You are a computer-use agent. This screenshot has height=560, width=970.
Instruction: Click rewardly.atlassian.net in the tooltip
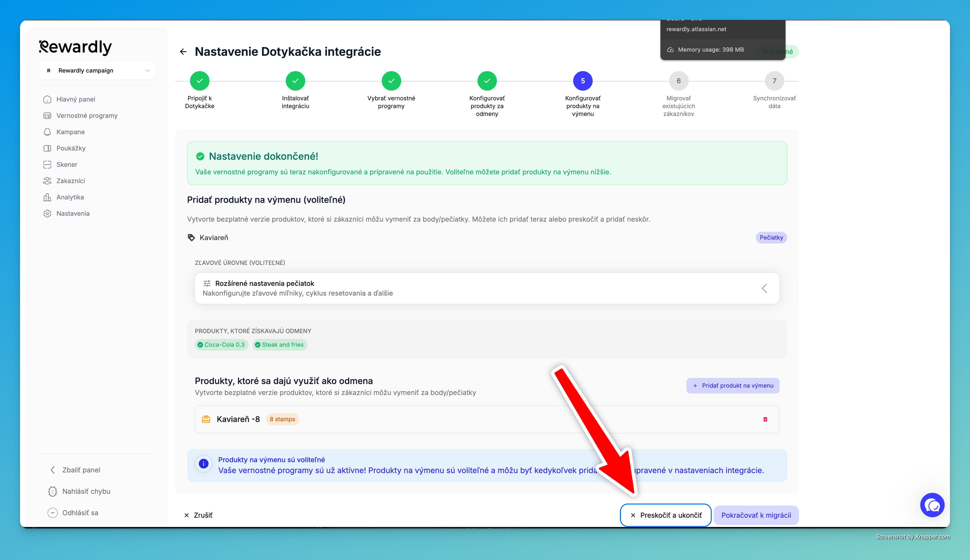696,29
